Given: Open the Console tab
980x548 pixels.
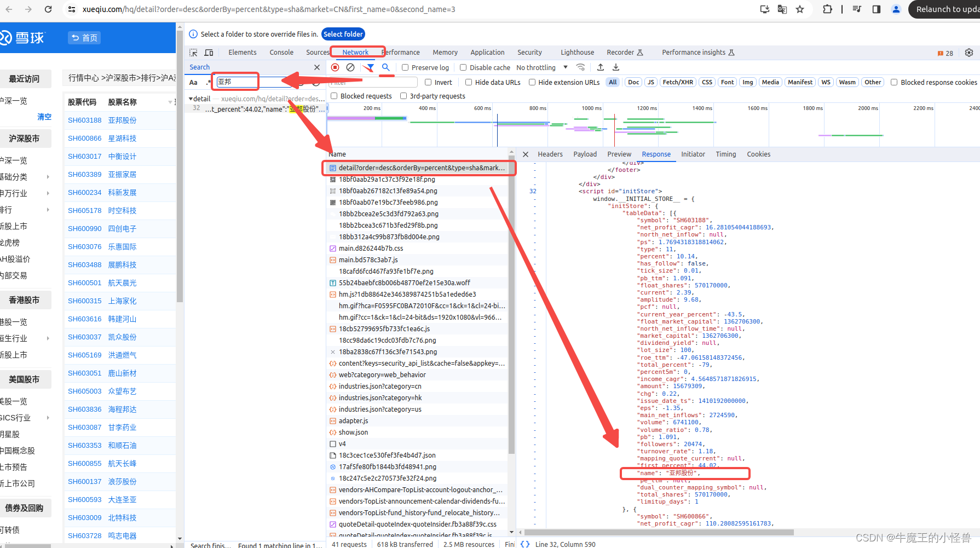Looking at the screenshot, I should tap(281, 53).
